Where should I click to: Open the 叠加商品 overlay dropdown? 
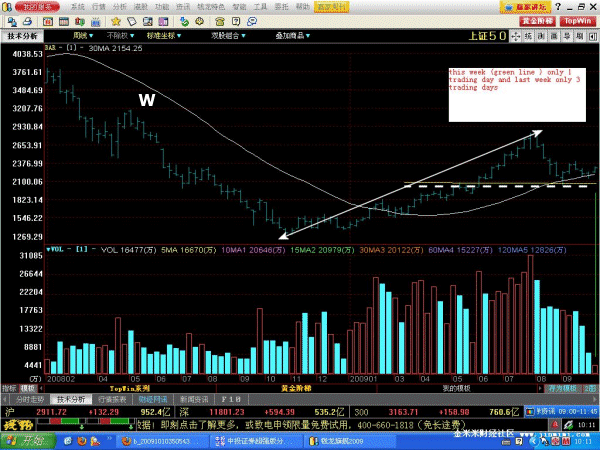point(293,36)
